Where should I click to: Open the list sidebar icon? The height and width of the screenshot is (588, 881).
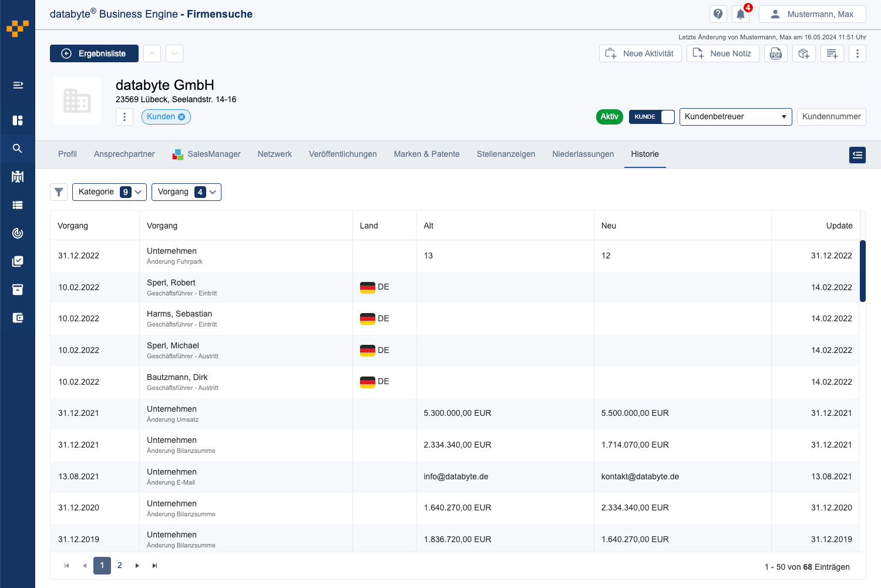[x=18, y=205]
